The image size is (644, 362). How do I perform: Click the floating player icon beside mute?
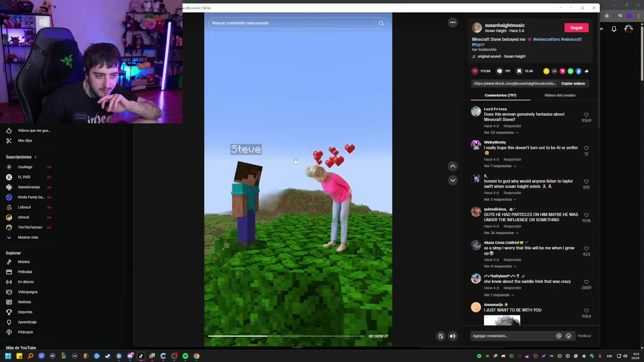tap(441, 336)
